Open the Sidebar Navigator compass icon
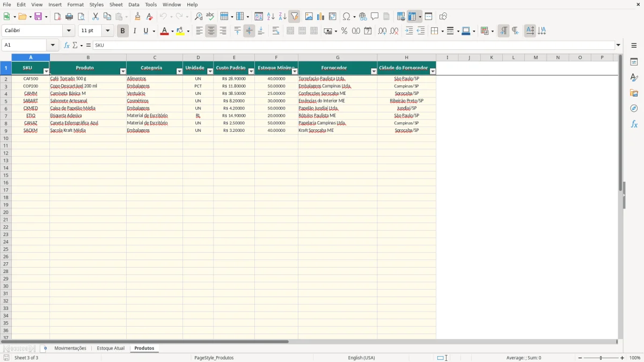 pyautogui.click(x=634, y=108)
